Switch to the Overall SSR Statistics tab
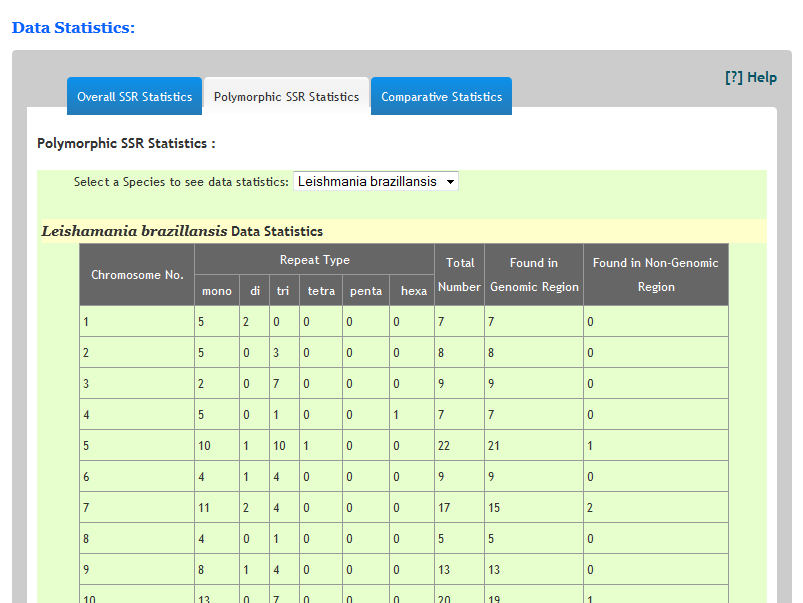Viewport: 803px width, 603px height. click(135, 97)
